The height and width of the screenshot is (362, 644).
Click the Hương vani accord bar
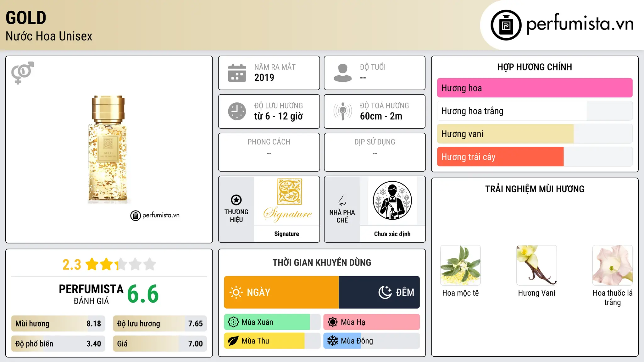(x=535, y=134)
